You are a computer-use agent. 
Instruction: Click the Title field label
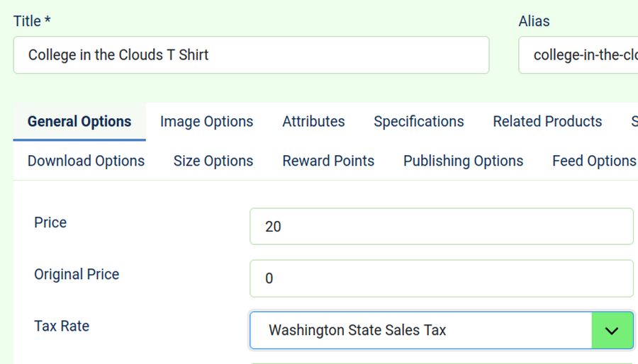click(32, 21)
